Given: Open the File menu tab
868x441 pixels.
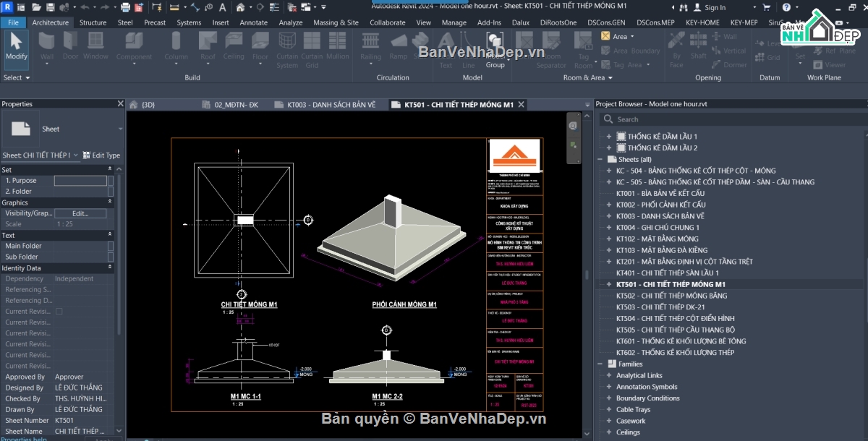Looking at the screenshot, I should 13,22.
